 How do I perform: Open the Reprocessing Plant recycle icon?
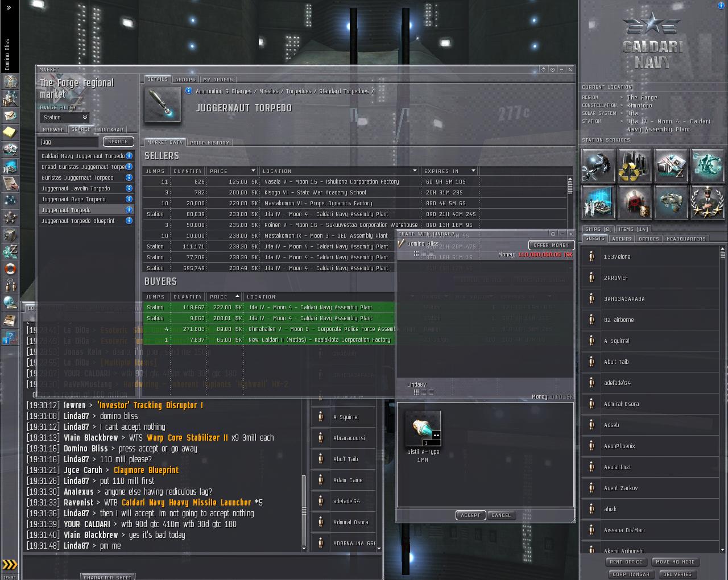coord(635,165)
